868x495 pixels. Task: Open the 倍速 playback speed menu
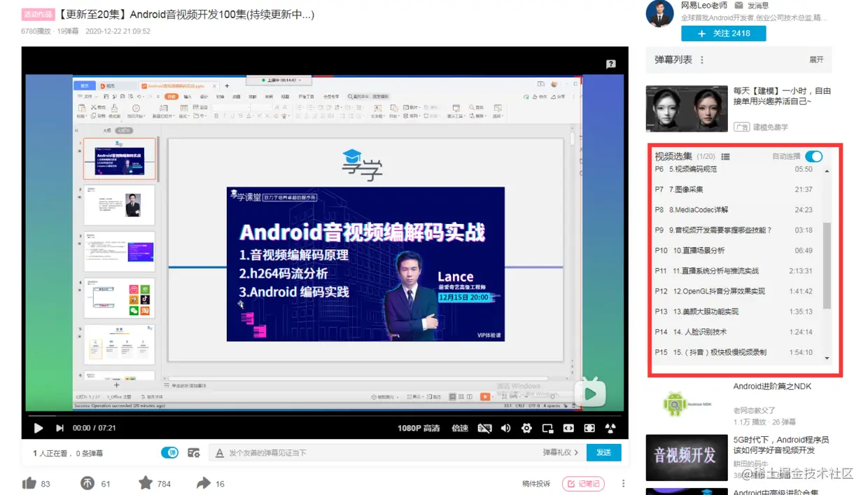tap(460, 428)
